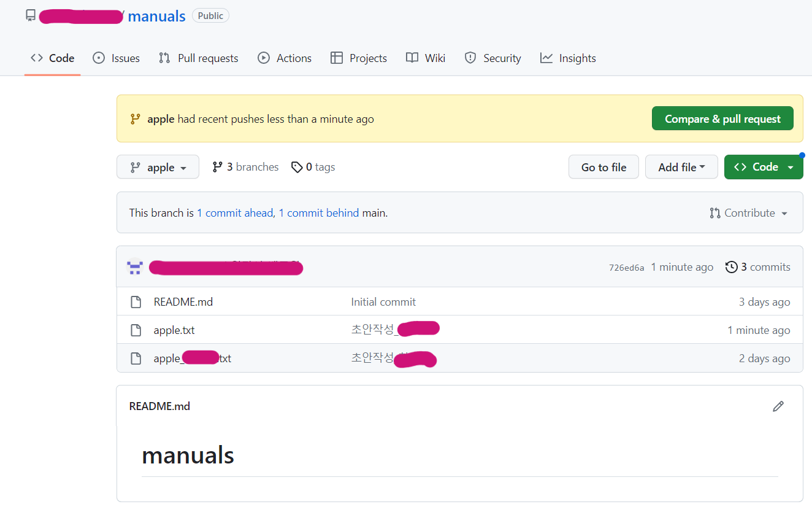Expand the Add file dropdown

(x=681, y=167)
